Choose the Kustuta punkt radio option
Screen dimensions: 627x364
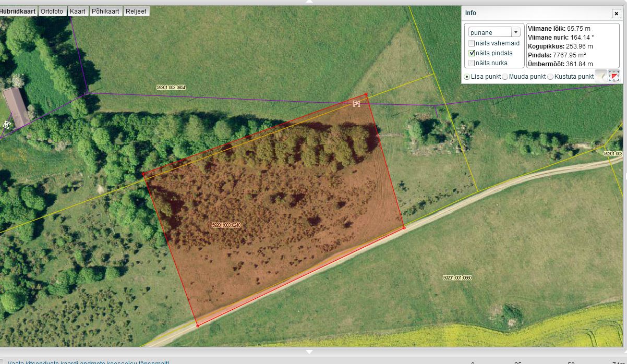coord(550,77)
